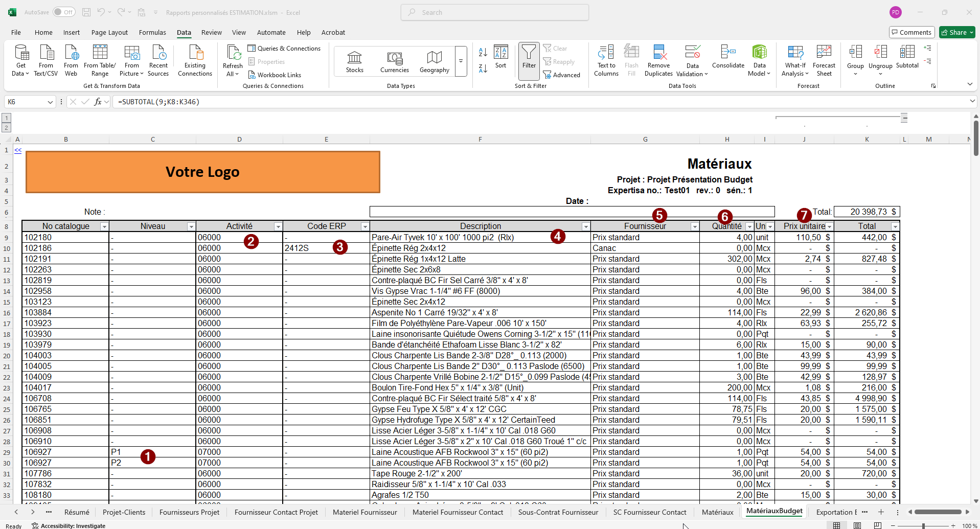Screen dimensions: 980x529
Task: Click Sort A to Z icon
Action: pos(483,52)
